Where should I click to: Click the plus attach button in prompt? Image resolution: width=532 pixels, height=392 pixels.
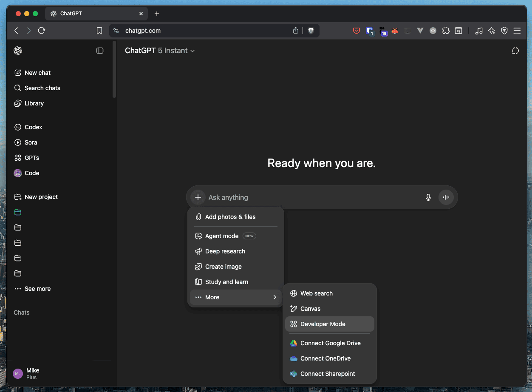(x=198, y=197)
